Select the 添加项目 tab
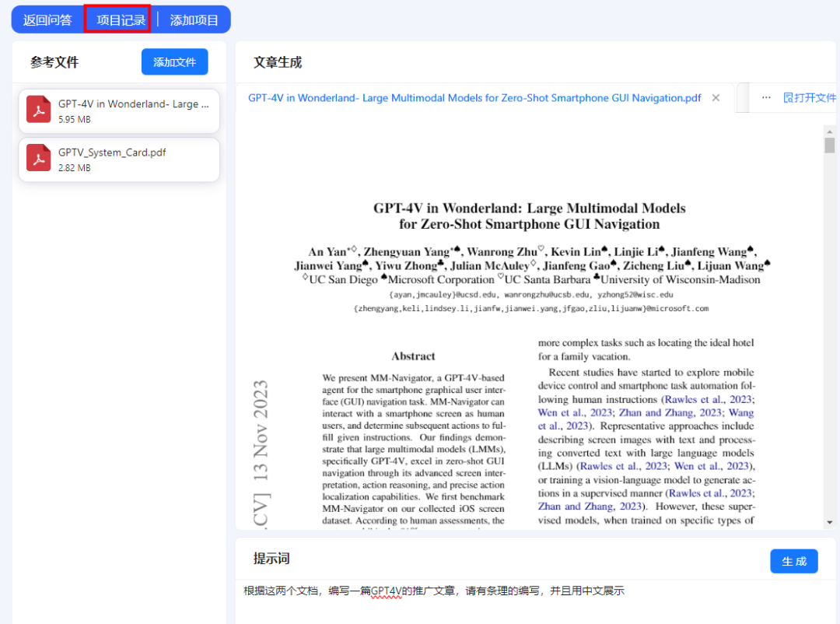This screenshot has width=840, height=624. click(x=194, y=19)
